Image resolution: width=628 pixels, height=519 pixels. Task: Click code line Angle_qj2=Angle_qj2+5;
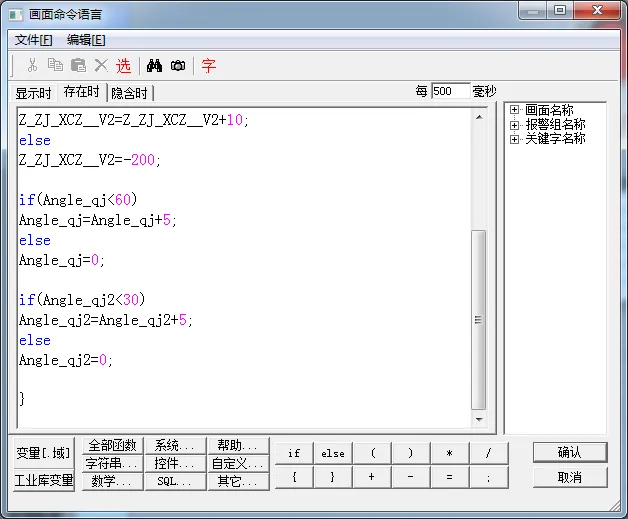point(106,320)
